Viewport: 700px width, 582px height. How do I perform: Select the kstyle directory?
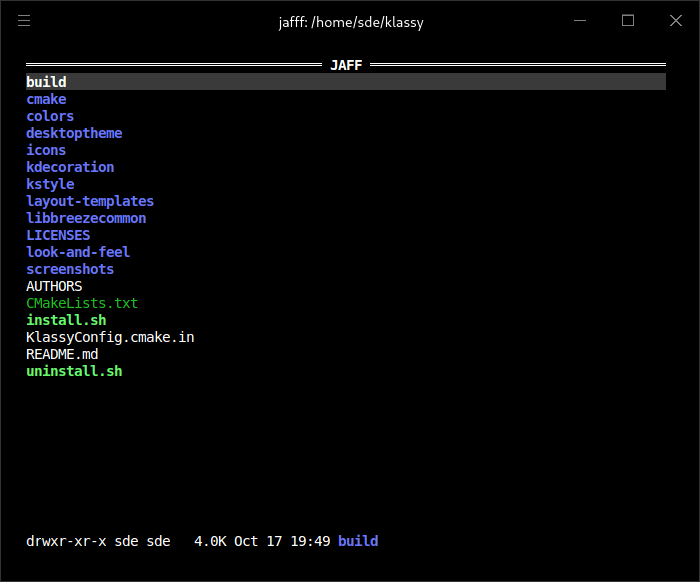[x=50, y=184]
